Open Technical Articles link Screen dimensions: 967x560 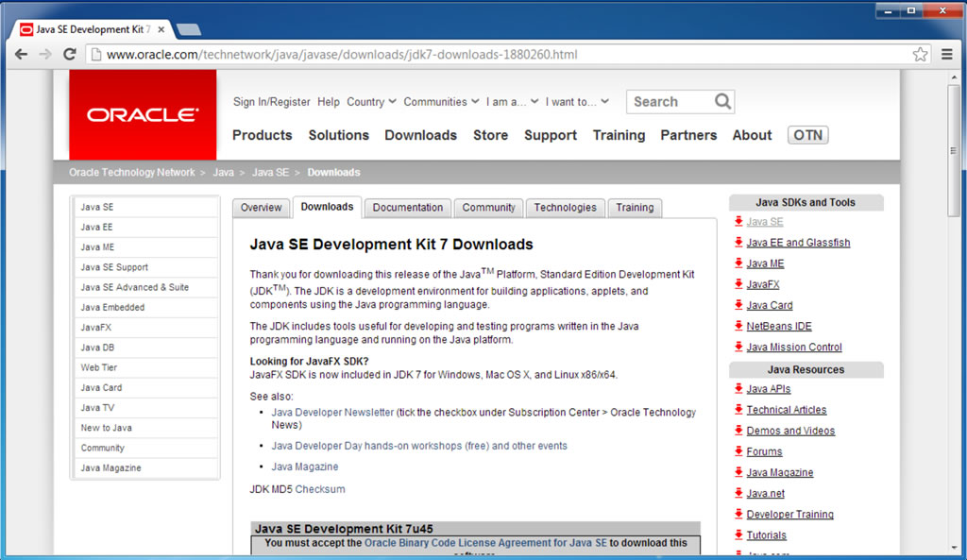click(787, 410)
